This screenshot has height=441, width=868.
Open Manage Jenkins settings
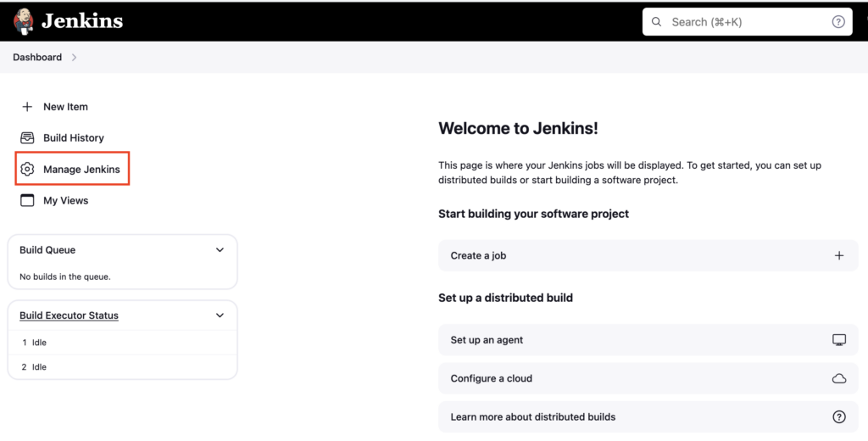click(x=81, y=169)
